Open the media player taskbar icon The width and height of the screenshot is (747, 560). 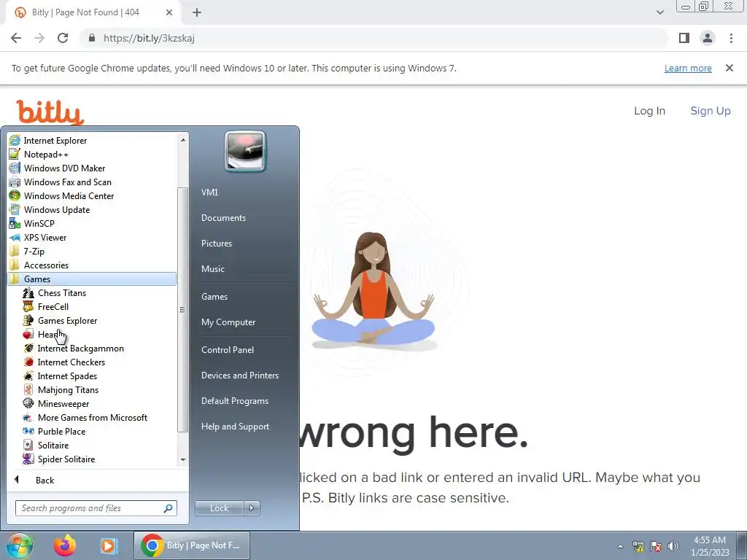pos(109,545)
